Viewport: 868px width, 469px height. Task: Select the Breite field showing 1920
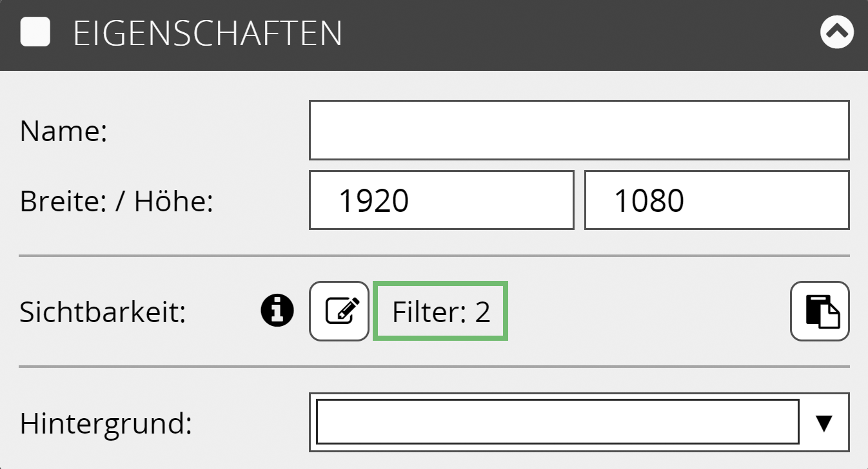click(441, 200)
